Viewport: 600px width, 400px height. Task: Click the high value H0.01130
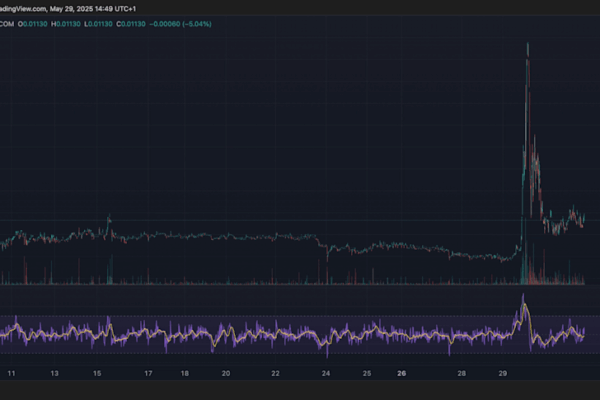coord(66,24)
